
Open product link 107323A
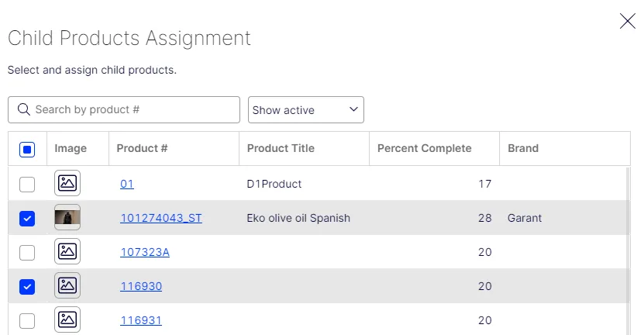click(x=145, y=252)
